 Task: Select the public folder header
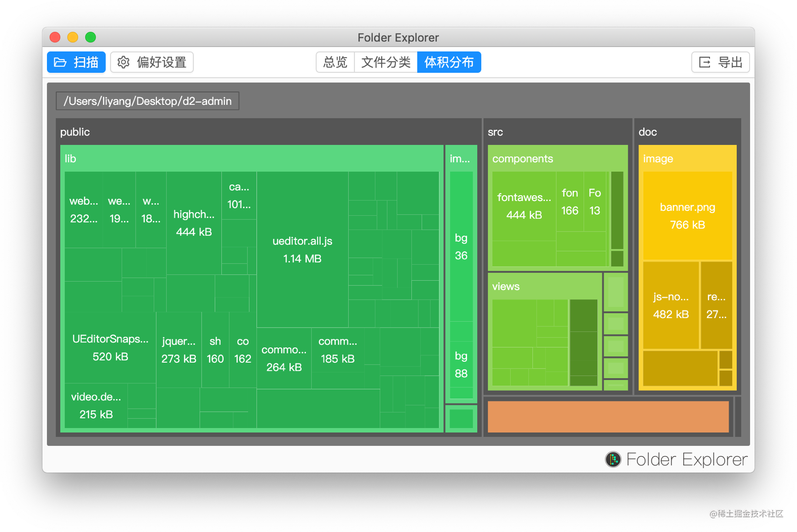(x=268, y=132)
